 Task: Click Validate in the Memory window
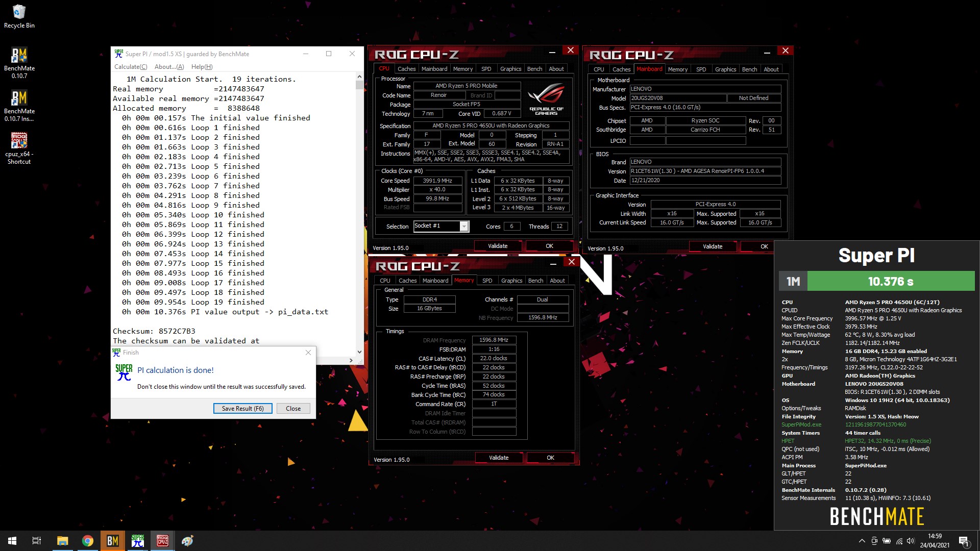coord(499,458)
